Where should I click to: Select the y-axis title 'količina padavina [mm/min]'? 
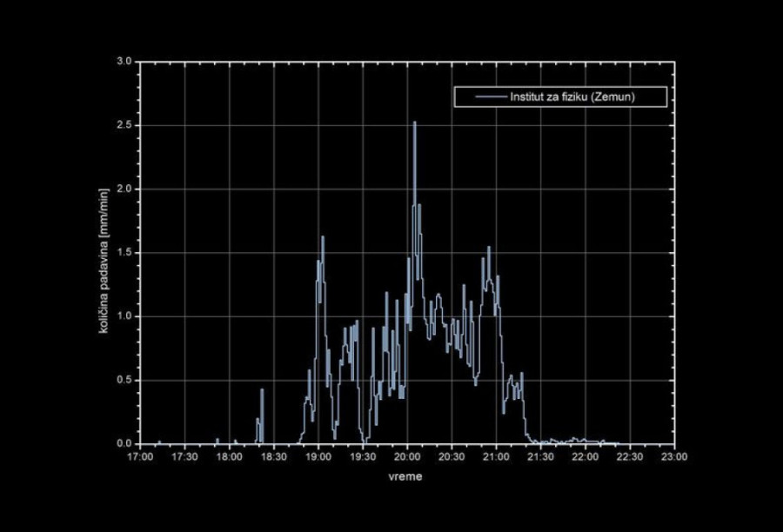[x=104, y=252]
